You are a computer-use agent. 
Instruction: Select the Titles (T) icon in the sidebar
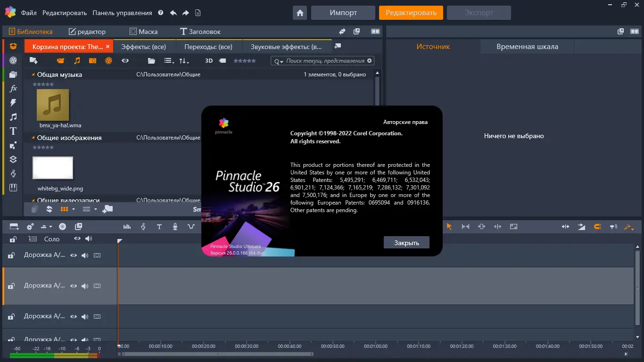pos(13,131)
